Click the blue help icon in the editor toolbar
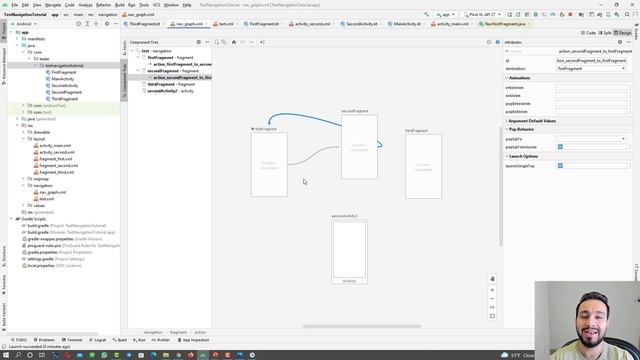640x360 pixels. point(497,42)
